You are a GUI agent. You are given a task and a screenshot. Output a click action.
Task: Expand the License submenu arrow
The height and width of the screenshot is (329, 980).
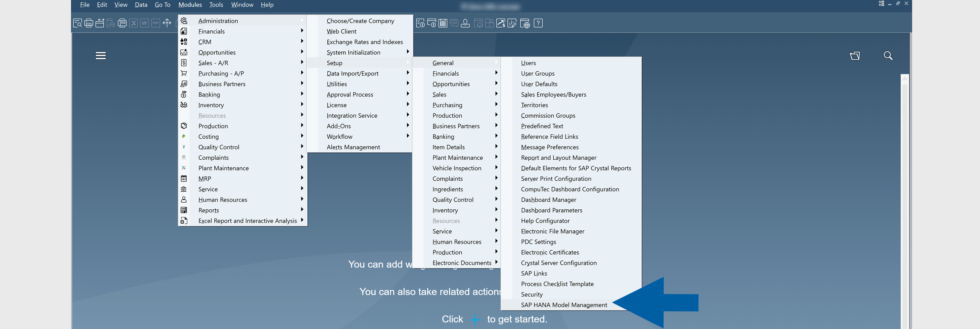[408, 104]
